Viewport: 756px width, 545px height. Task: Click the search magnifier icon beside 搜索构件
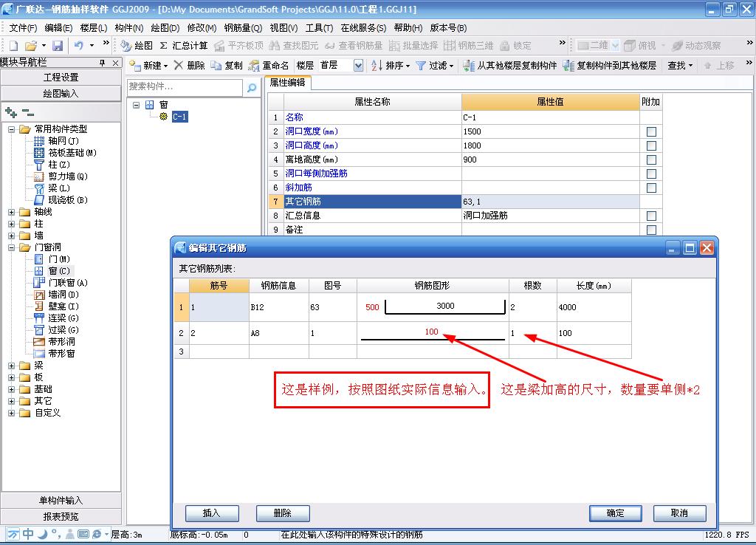[x=252, y=87]
